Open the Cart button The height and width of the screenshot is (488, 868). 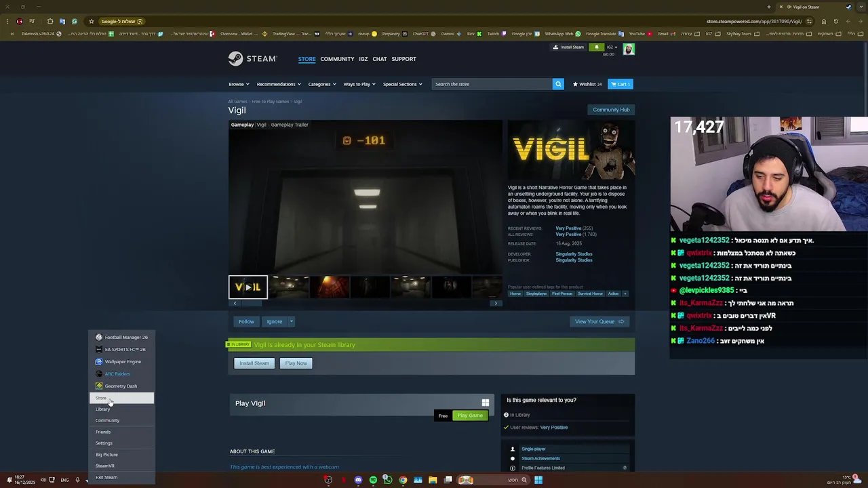(x=620, y=84)
